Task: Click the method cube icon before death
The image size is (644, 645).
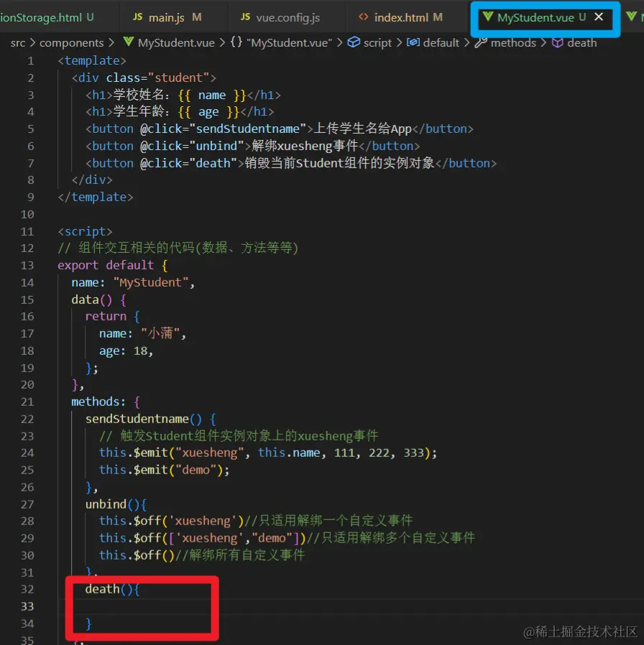Action: [557, 42]
